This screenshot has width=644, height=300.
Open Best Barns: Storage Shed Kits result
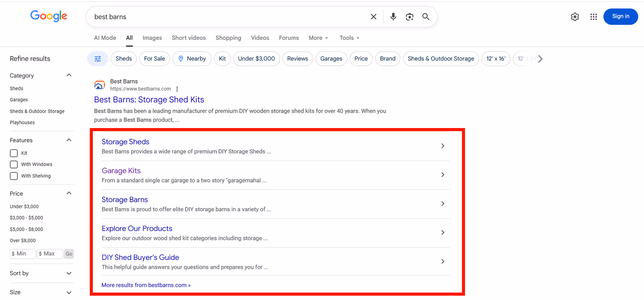(149, 100)
